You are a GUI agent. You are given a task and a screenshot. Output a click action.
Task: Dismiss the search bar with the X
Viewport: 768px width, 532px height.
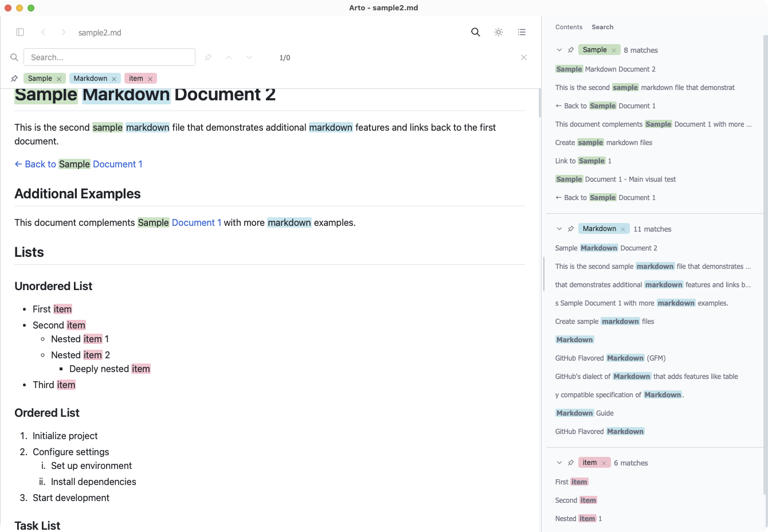click(x=523, y=57)
